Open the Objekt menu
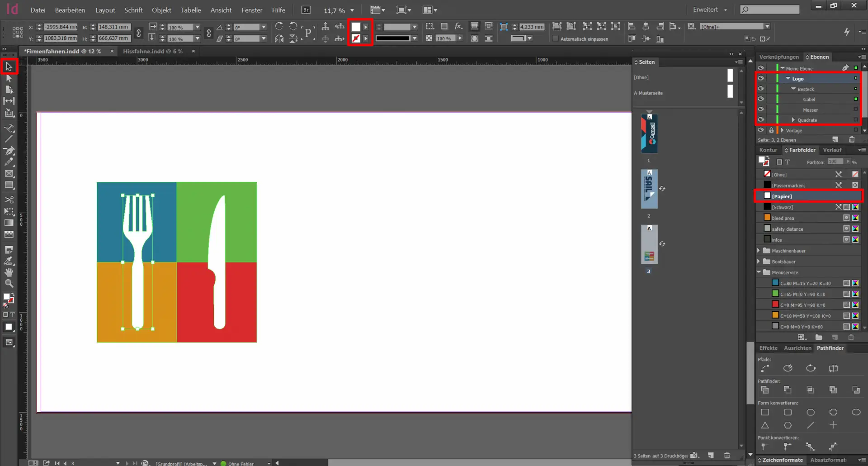The image size is (868, 466). click(x=161, y=10)
